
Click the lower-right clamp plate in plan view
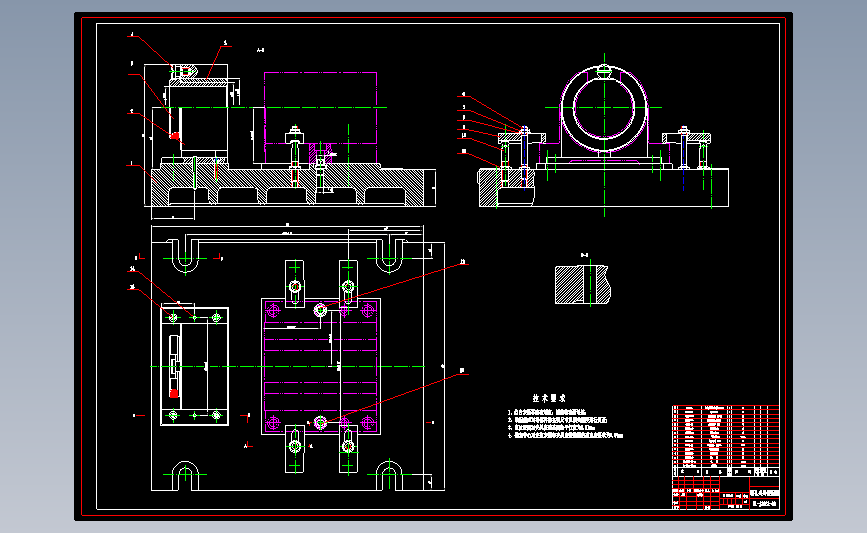pyautogui.click(x=348, y=448)
